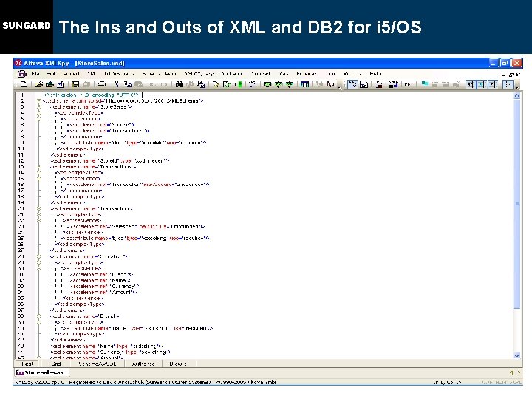Screen dimensions: 532x399
Task: Click the Reload document icon
Action: pos(61,84)
